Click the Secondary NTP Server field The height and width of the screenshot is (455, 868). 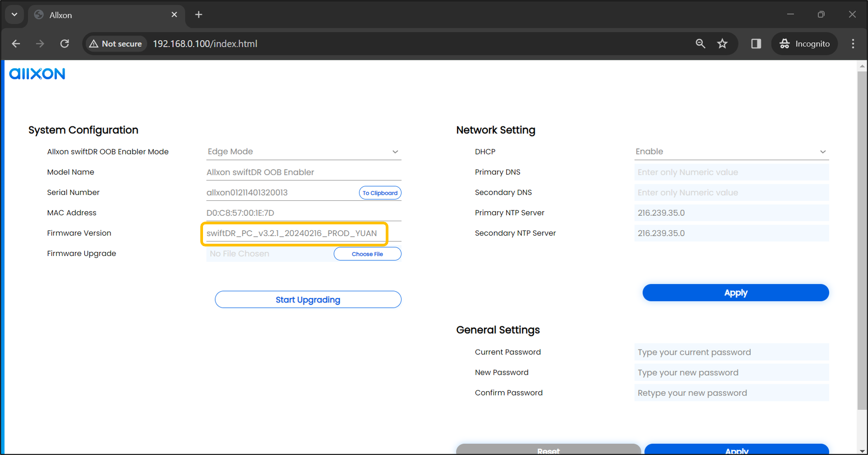point(731,233)
